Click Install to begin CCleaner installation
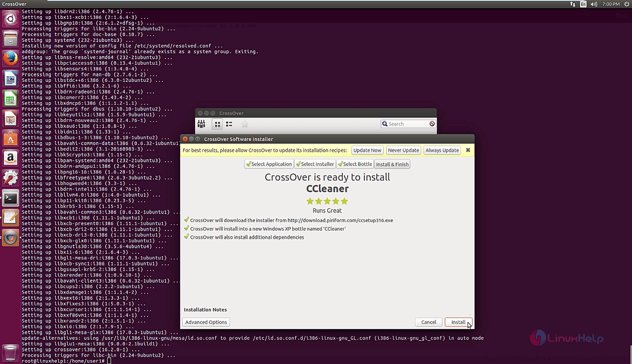The image size is (632, 364). [x=458, y=322]
